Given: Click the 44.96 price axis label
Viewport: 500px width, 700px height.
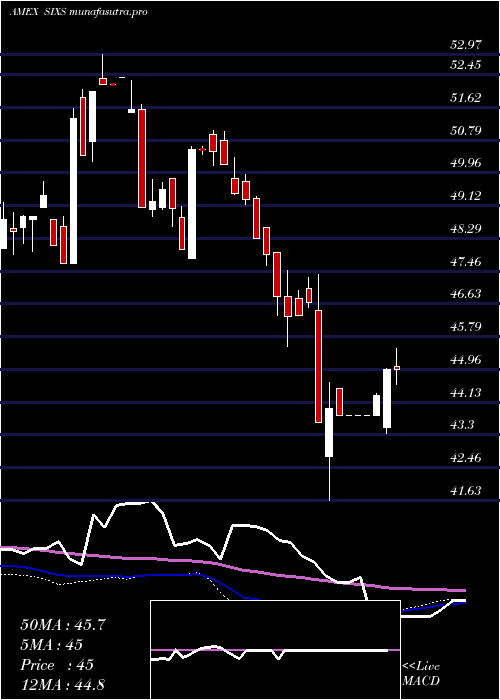Looking at the screenshot, I should pyautogui.click(x=466, y=360).
